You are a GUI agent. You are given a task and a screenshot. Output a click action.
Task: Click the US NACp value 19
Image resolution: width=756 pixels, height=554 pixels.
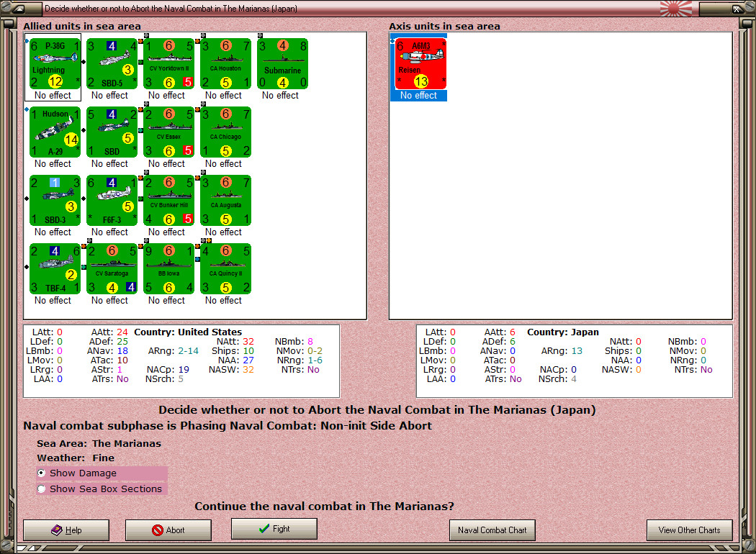point(184,370)
